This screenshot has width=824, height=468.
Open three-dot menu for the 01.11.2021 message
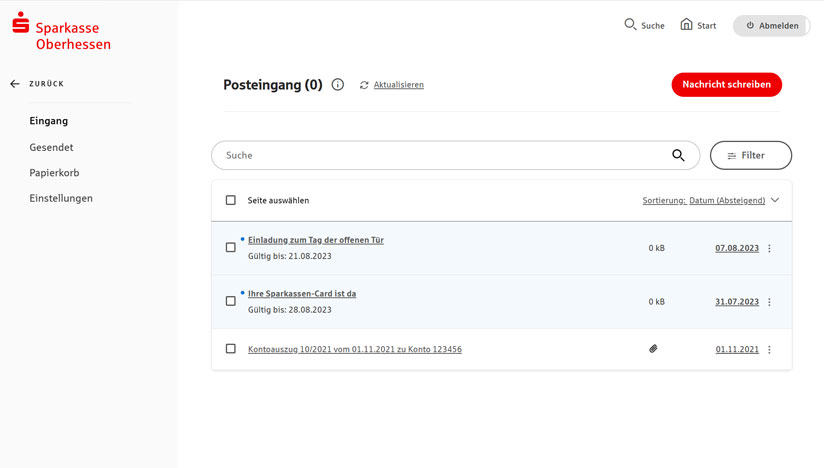click(x=769, y=350)
